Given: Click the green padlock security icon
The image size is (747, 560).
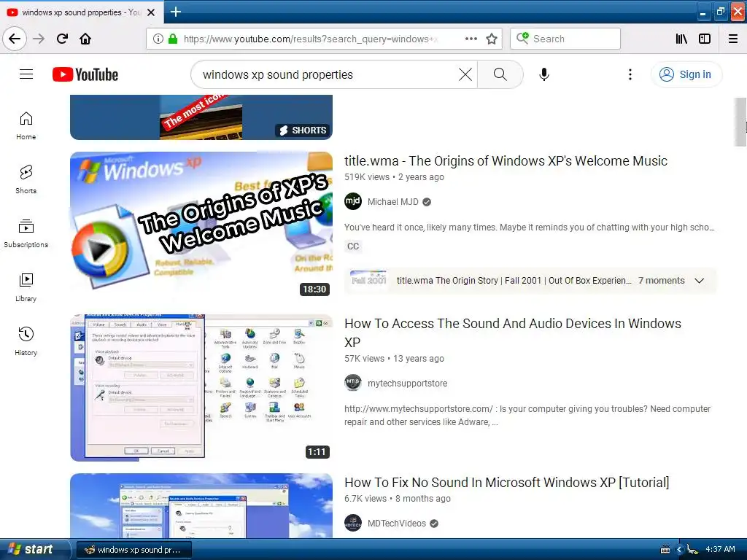Looking at the screenshot, I should point(173,39).
